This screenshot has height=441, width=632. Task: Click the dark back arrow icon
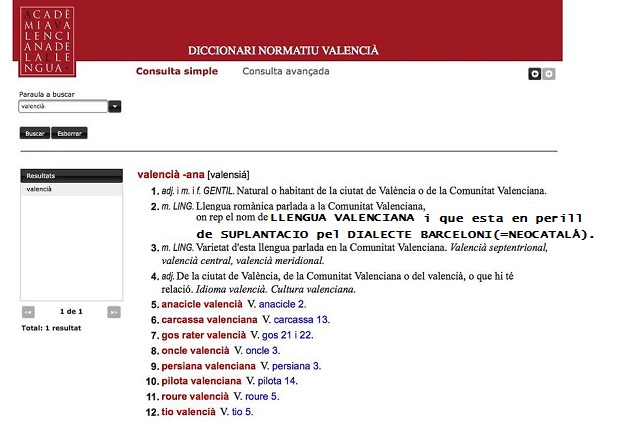coord(534,74)
